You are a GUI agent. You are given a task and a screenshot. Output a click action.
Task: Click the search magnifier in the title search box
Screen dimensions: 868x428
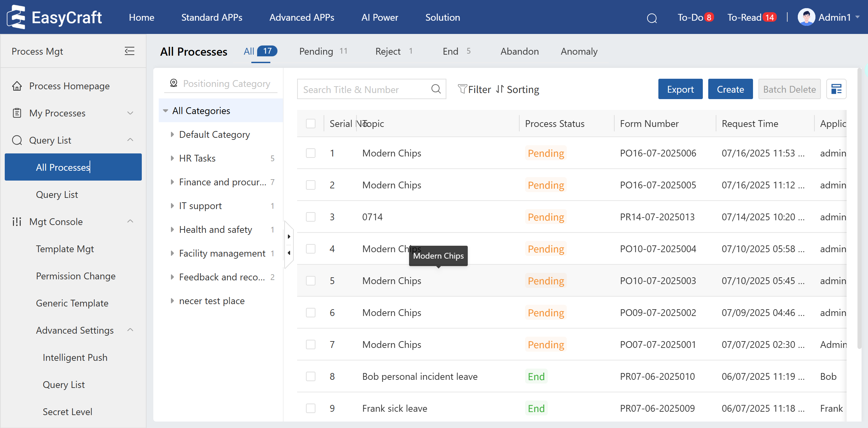436,89
